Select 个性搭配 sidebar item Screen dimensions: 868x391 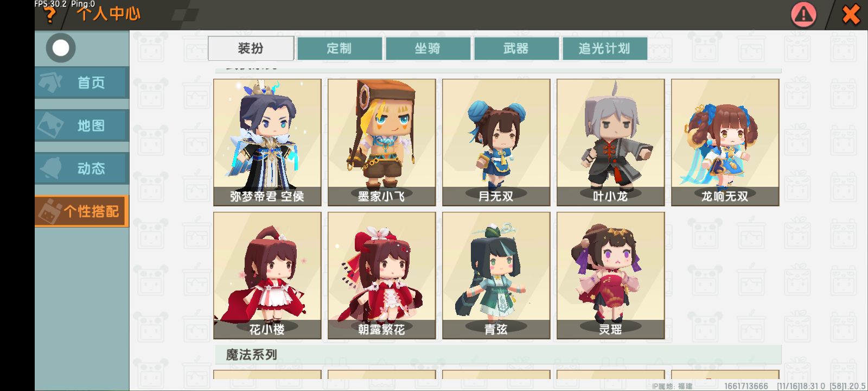coord(82,211)
